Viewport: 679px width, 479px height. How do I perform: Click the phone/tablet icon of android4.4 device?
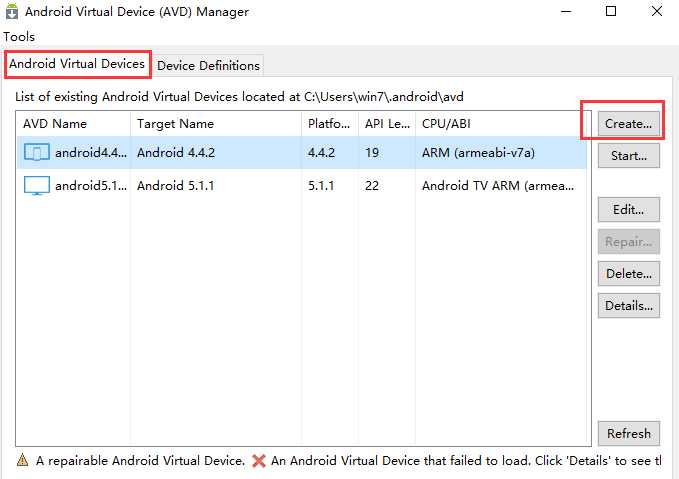point(37,152)
